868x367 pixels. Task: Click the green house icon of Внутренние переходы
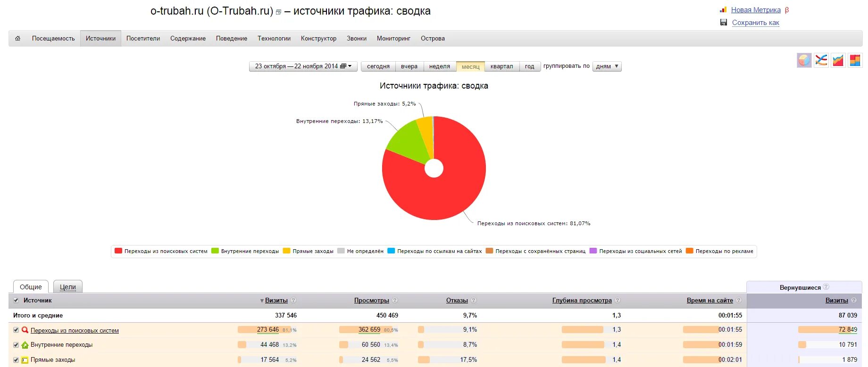tap(25, 345)
